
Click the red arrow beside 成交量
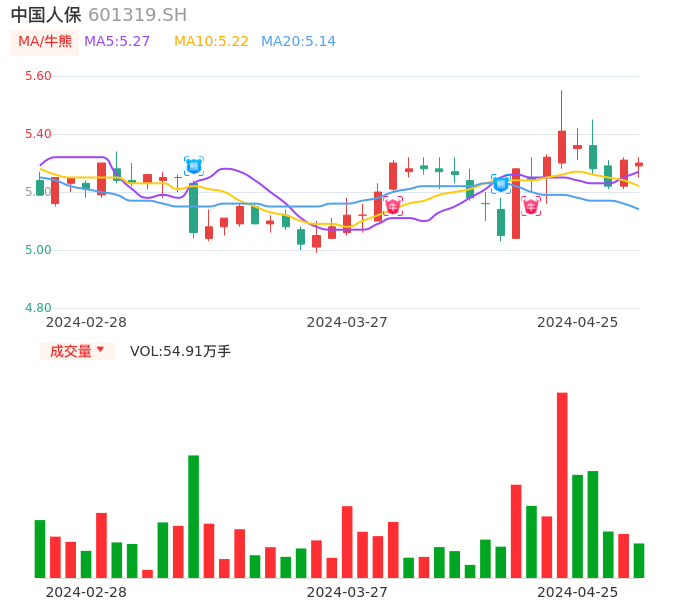[x=100, y=350]
